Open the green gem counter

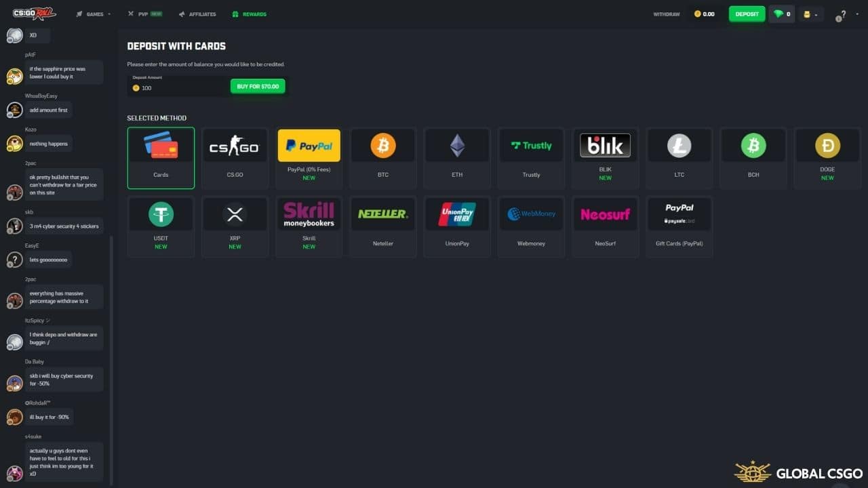click(781, 14)
